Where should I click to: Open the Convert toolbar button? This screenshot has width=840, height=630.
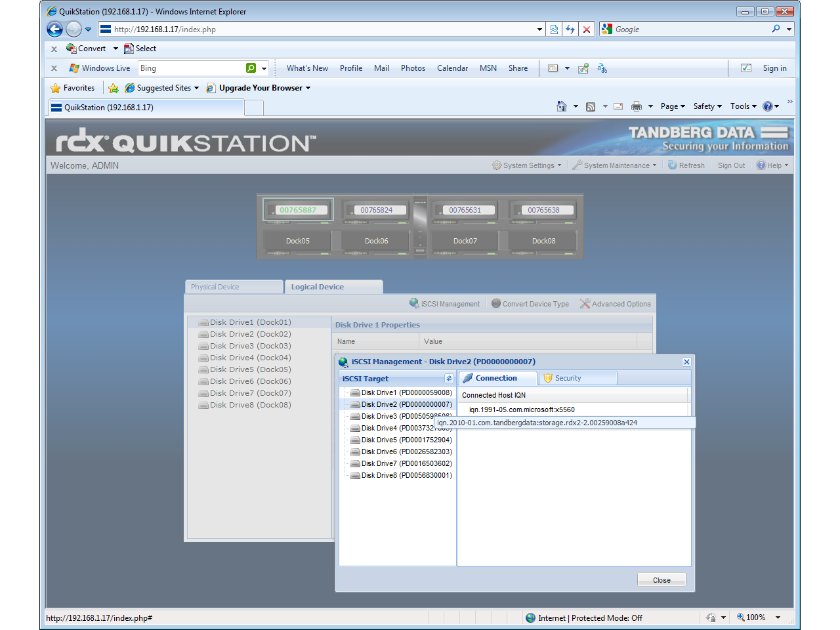(87, 49)
